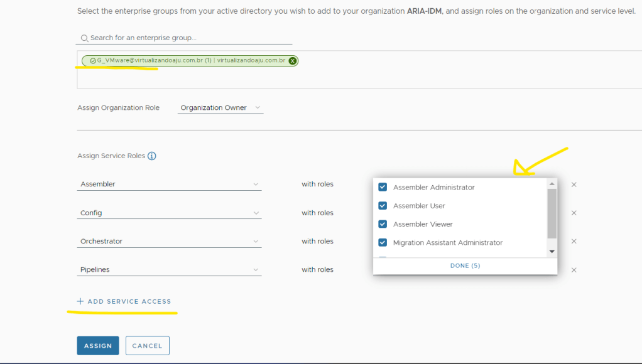Remove the Assembler service row

click(574, 185)
